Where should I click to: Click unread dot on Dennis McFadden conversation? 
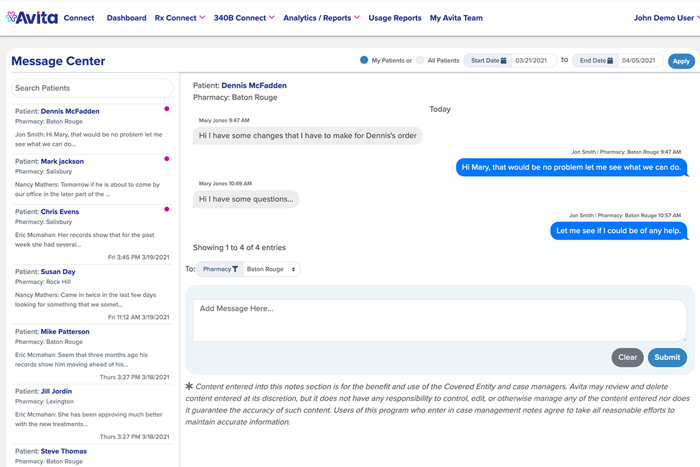click(167, 108)
